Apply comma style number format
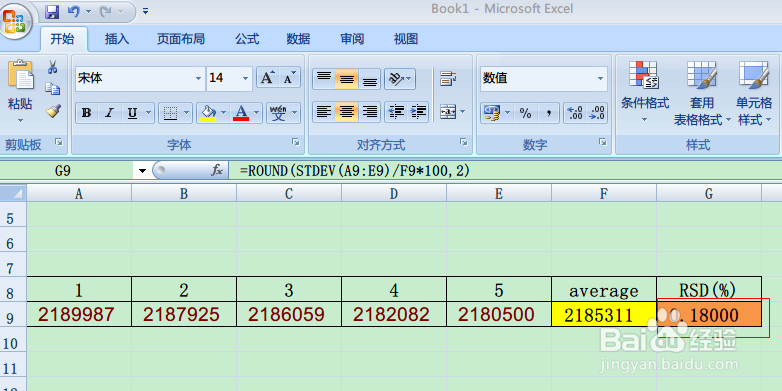The width and height of the screenshot is (782, 391). point(548,113)
